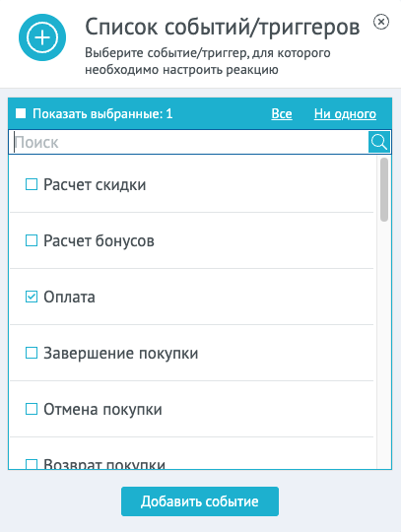Select the Расчет скидки item label
The image size is (401, 532).
(x=95, y=184)
